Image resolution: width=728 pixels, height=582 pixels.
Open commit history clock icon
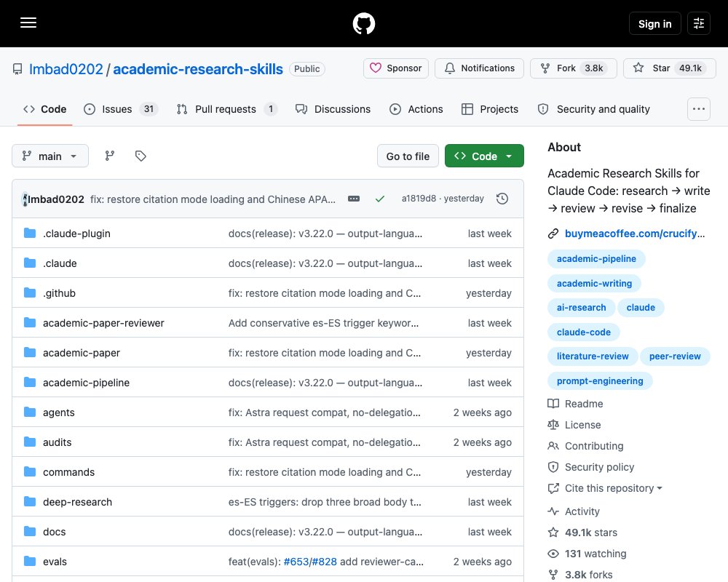tap(502, 199)
